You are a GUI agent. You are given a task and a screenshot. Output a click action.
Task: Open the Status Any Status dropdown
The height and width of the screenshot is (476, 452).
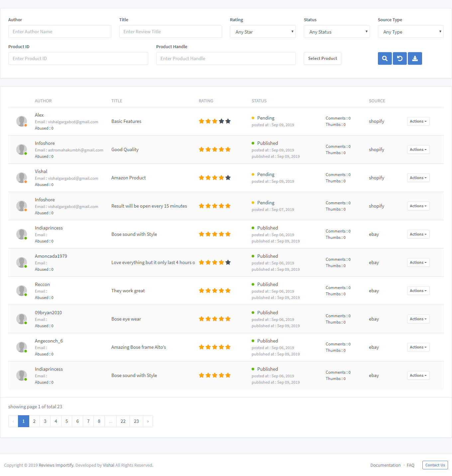pyautogui.click(x=337, y=32)
